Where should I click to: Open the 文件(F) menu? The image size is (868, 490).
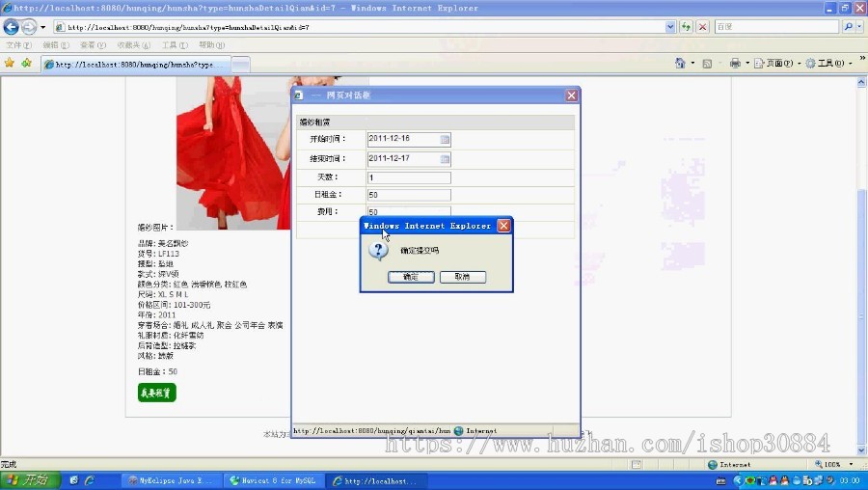18,44
